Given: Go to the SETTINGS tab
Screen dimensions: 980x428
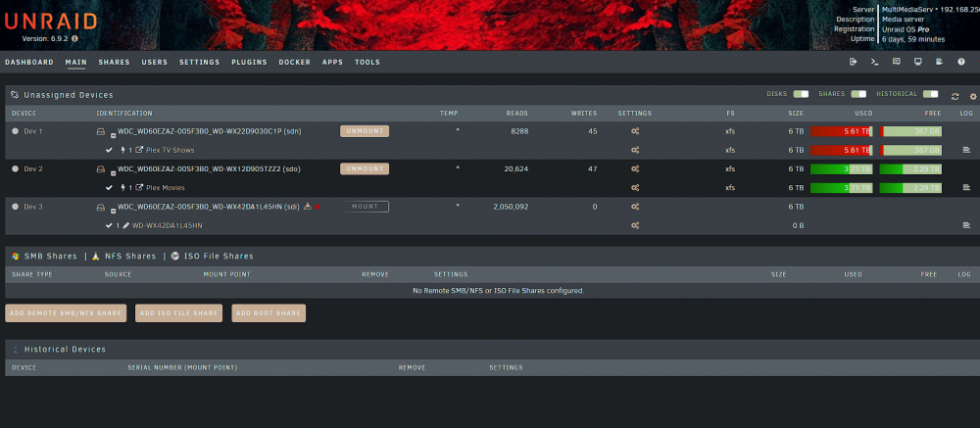Looking at the screenshot, I should [x=199, y=63].
